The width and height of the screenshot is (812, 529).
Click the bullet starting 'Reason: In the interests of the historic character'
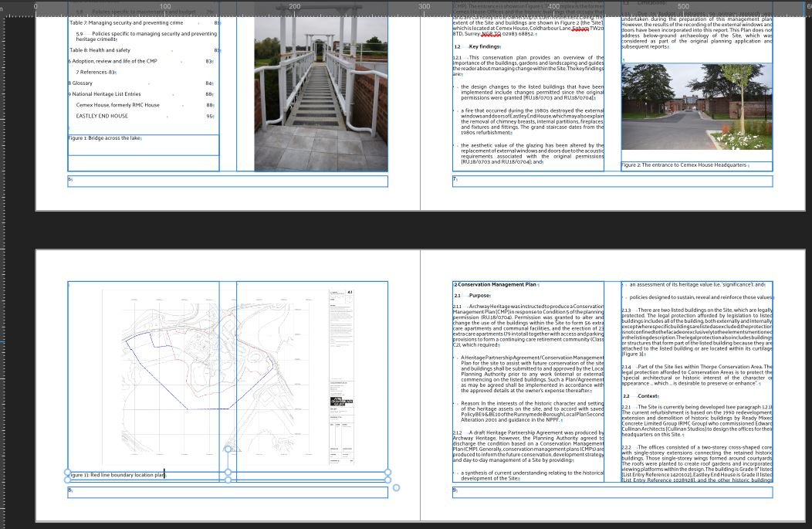point(532,412)
